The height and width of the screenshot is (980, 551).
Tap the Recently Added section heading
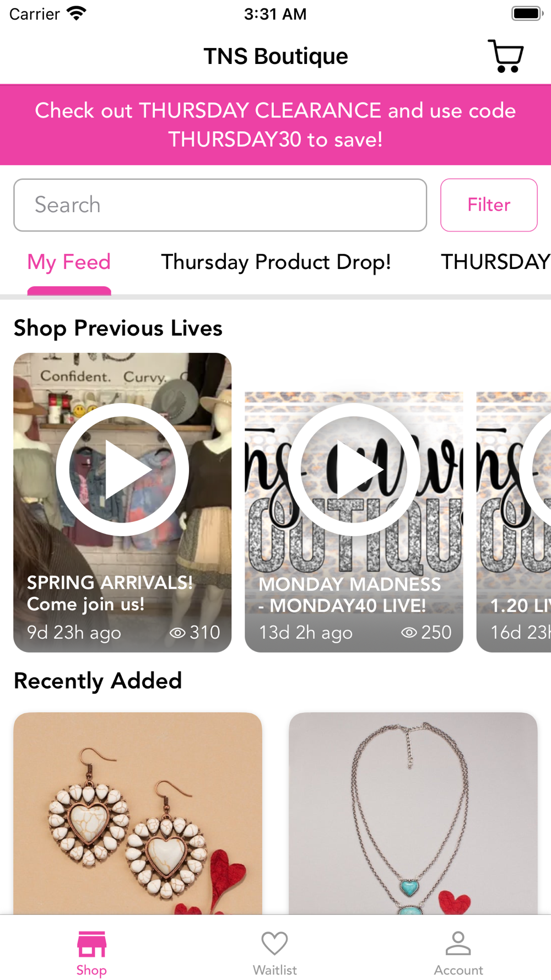[98, 681]
